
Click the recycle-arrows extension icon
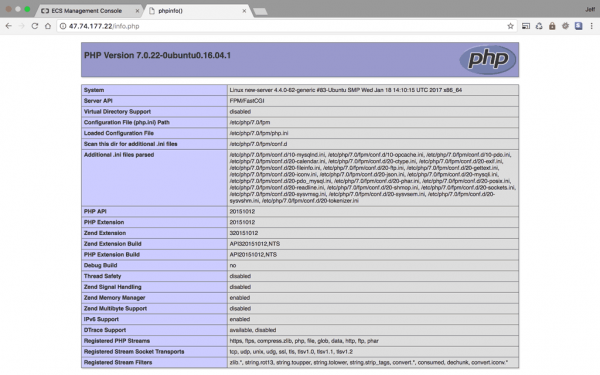(x=539, y=26)
